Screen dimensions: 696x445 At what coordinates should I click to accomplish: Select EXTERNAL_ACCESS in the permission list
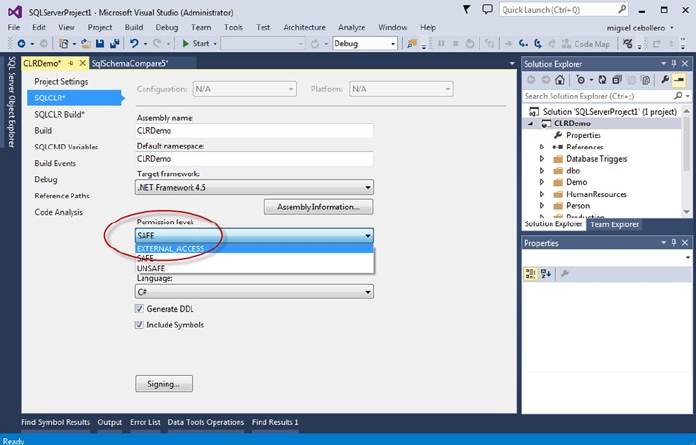[254, 248]
